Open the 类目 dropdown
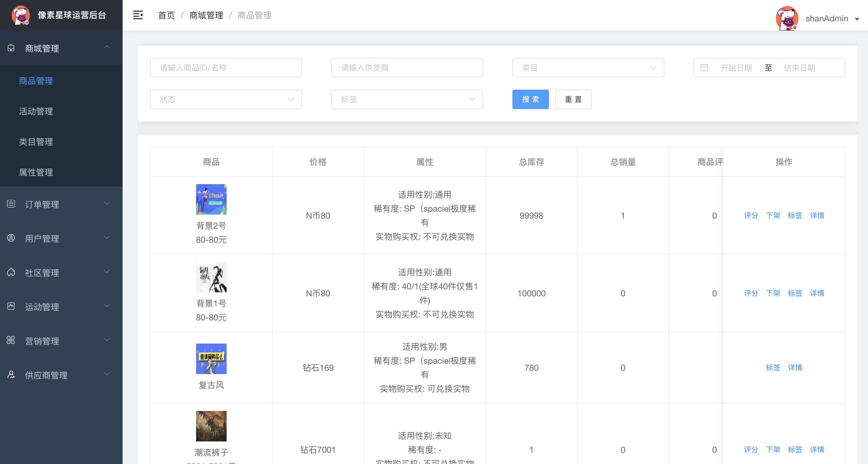 pyautogui.click(x=588, y=68)
